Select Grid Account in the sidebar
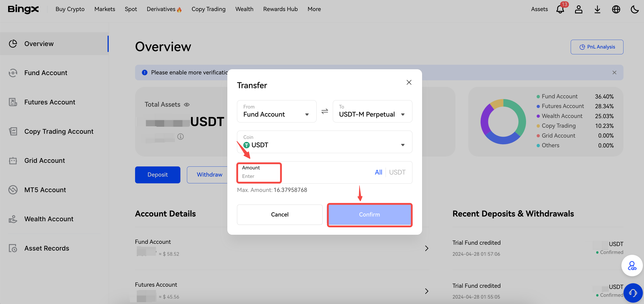644x304 pixels. click(x=54, y=161)
